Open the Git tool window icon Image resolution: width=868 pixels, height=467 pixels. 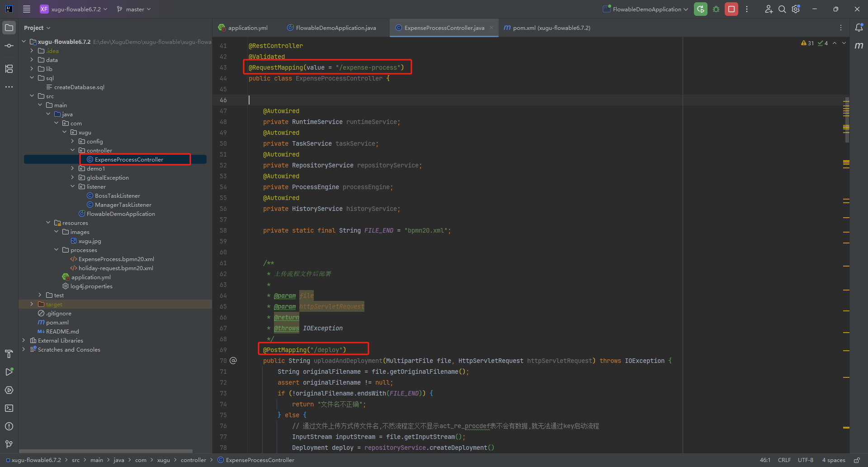(9, 444)
